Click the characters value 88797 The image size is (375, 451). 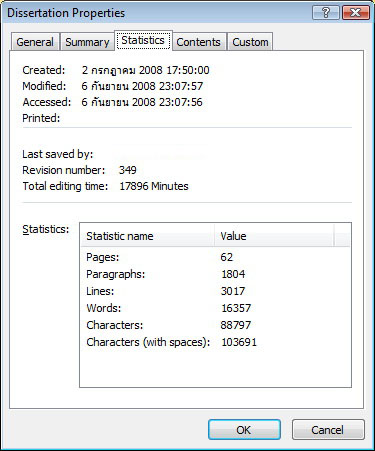point(236,325)
